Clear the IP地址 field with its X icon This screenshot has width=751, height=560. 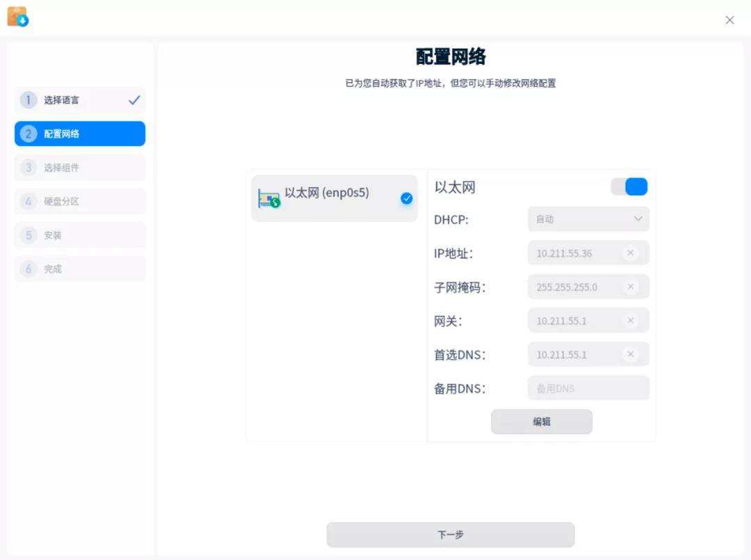630,253
